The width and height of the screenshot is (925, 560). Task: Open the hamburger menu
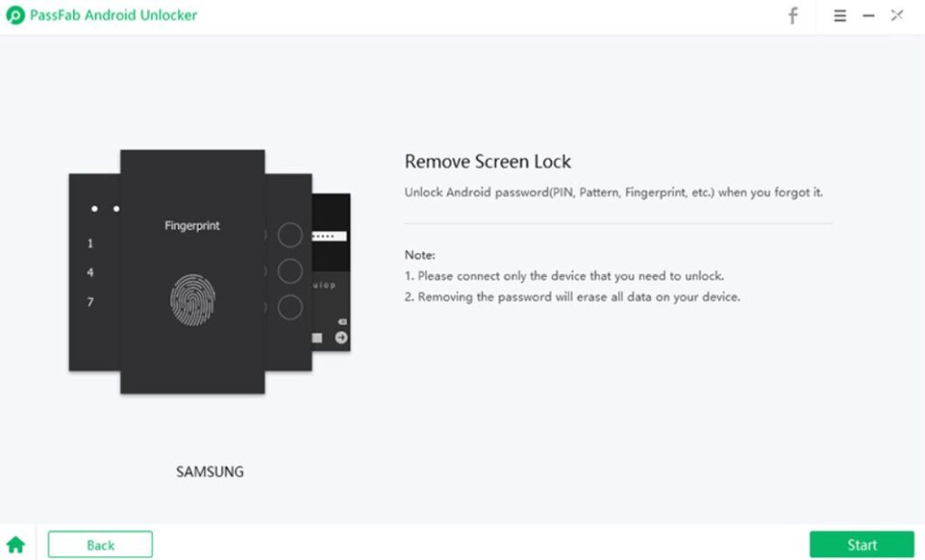point(840,15)
